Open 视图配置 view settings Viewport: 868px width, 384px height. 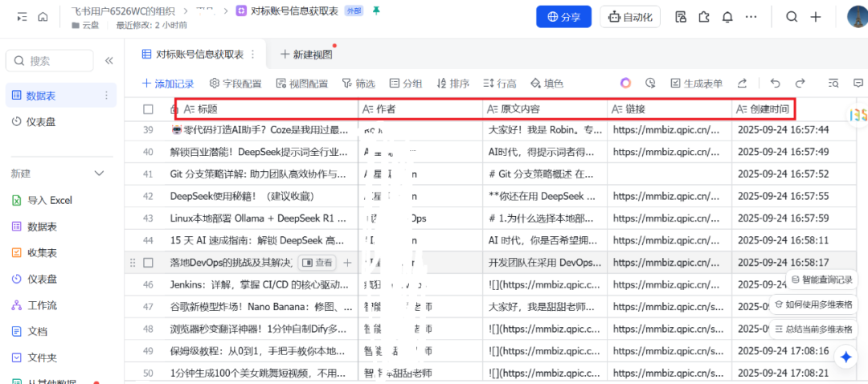tap(302, 84)
